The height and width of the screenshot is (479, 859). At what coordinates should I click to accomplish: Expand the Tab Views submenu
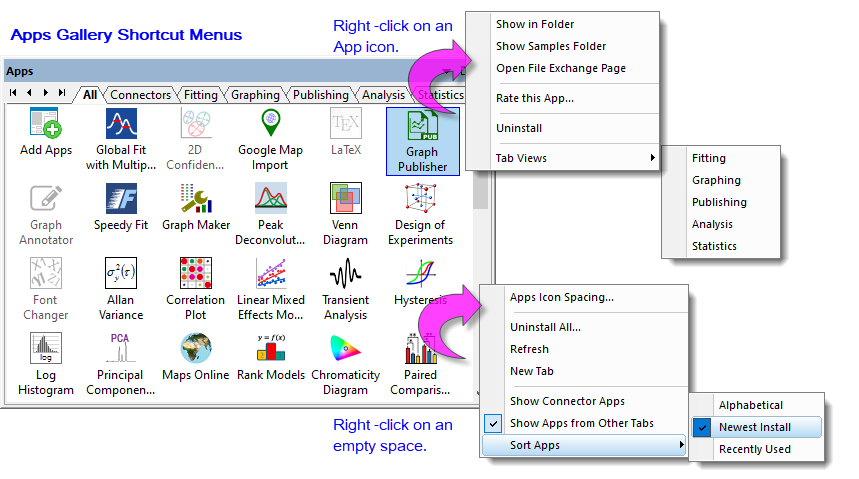(x=577, y=158)
